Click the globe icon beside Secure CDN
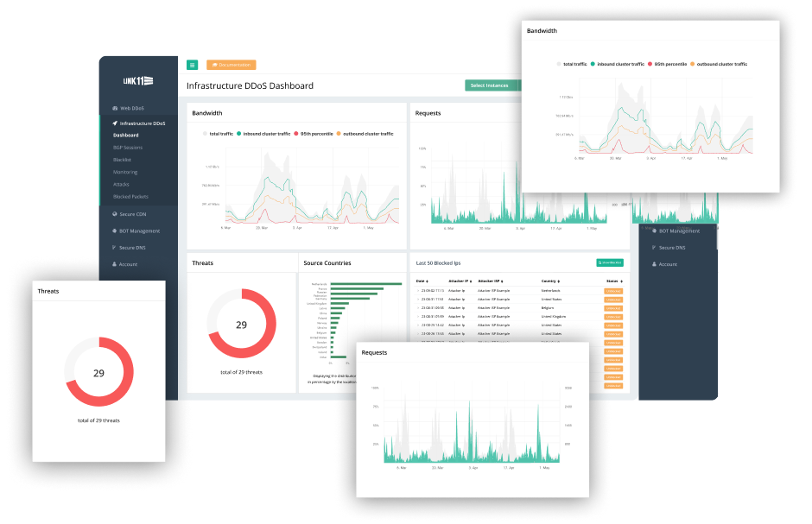 point(115,214)
